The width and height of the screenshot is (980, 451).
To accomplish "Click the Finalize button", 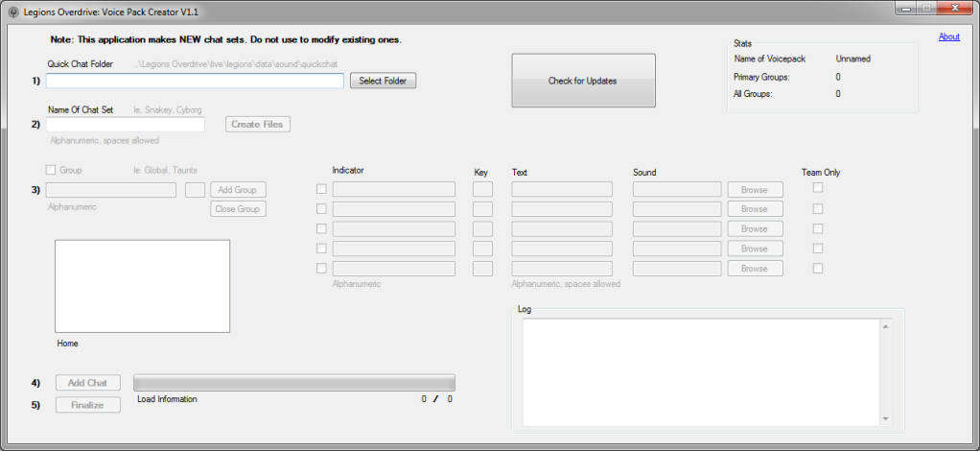I will [x=87, y=405].
